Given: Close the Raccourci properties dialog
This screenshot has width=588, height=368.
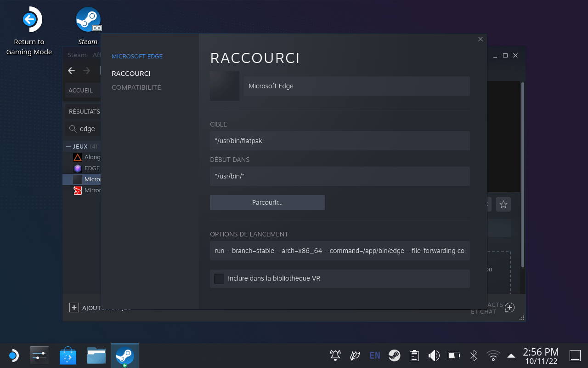Looking at the screenshot, I should 481,39.
